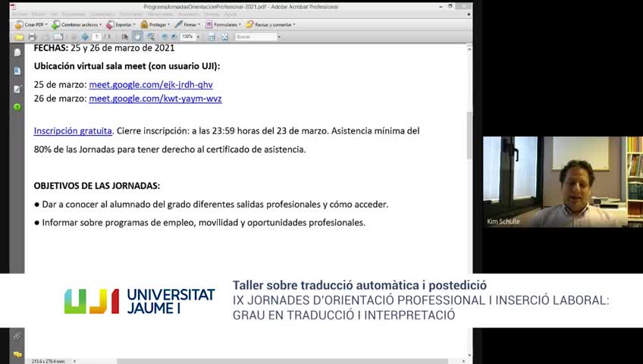Click the 215.9 x 279.4 mm page size
643x364 pixels.
pos(48,361)
